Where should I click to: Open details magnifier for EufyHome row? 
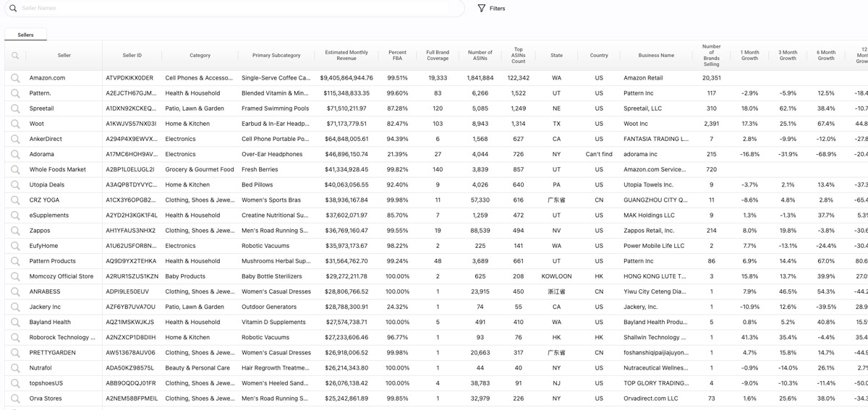point(15,246)
